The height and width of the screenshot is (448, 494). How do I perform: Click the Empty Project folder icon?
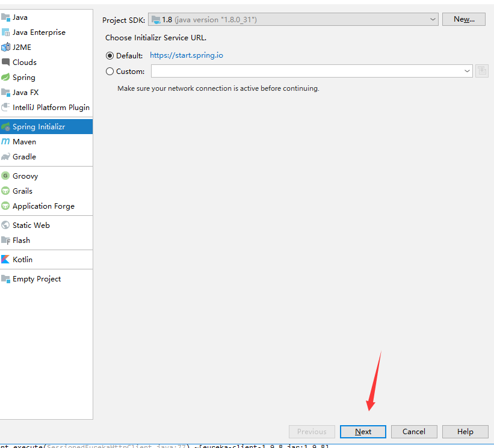tap(5, 278)
